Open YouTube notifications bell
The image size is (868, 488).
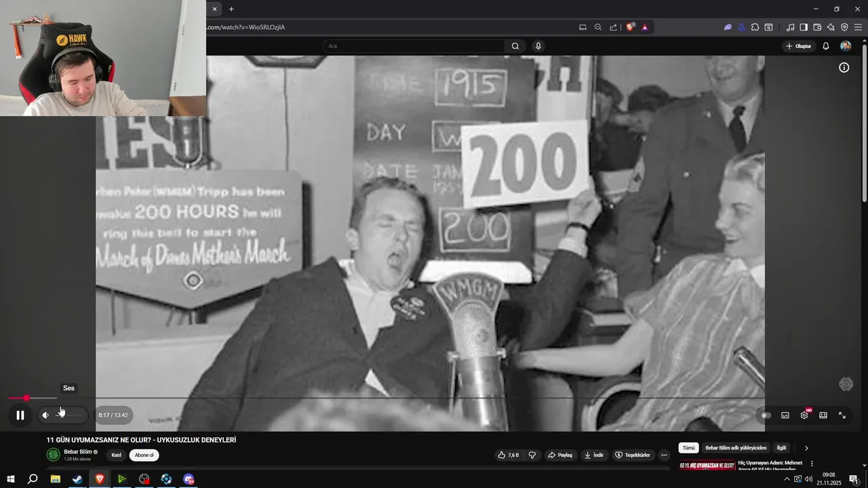click(826, 46)
